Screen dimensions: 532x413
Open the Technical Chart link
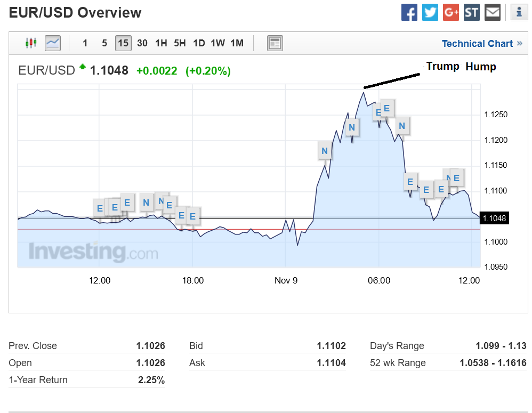(477, 44)
